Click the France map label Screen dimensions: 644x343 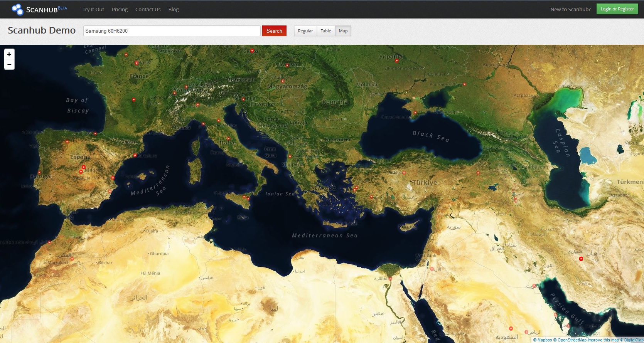point(139,76)
